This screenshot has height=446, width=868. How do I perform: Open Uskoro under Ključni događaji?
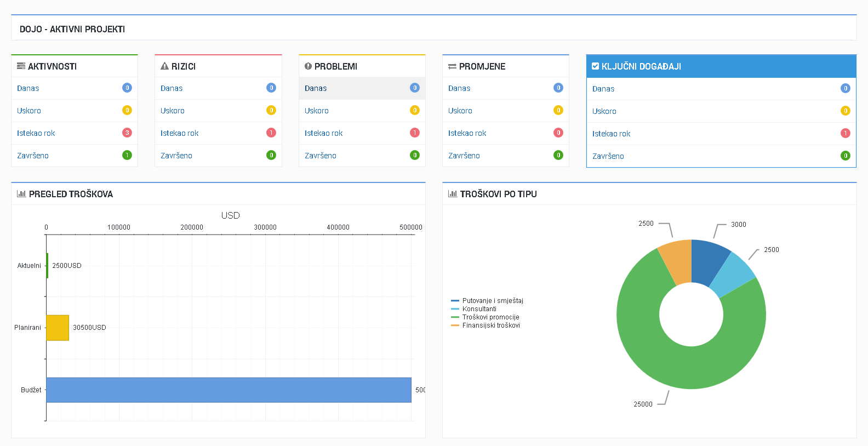click(x=604, y=111)
